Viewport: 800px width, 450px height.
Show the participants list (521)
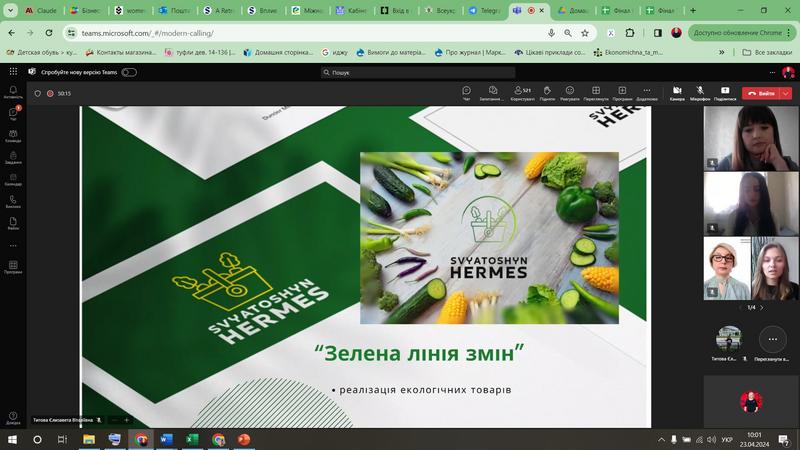(x=522, y=93)
